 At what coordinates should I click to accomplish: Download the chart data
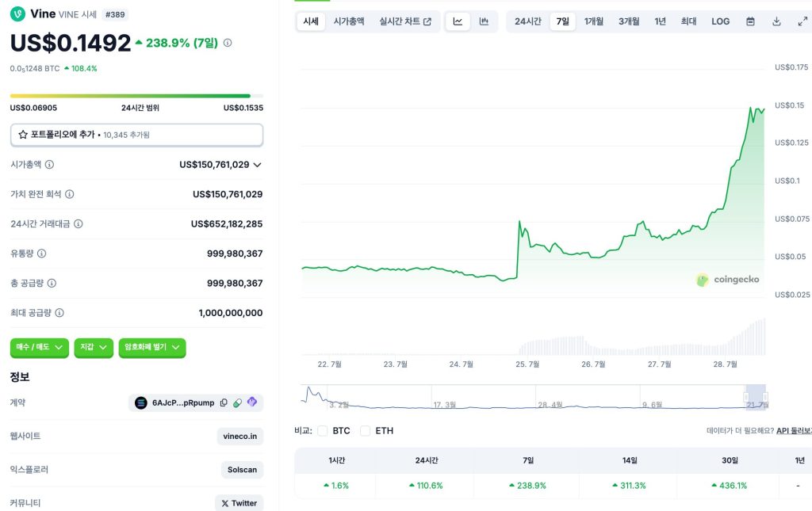(x=776, y=21)
